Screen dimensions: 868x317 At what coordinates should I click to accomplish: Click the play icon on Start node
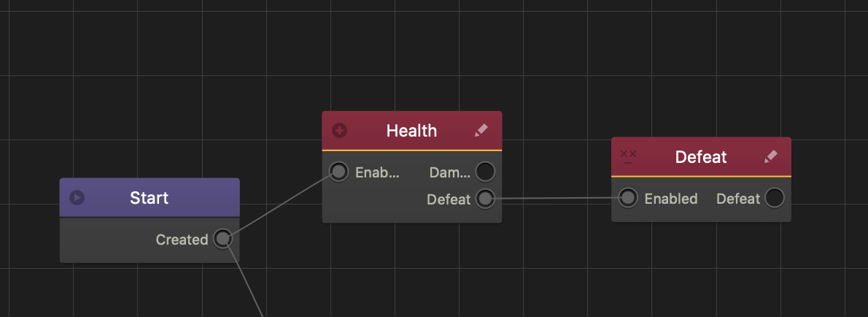coord(77,198)
